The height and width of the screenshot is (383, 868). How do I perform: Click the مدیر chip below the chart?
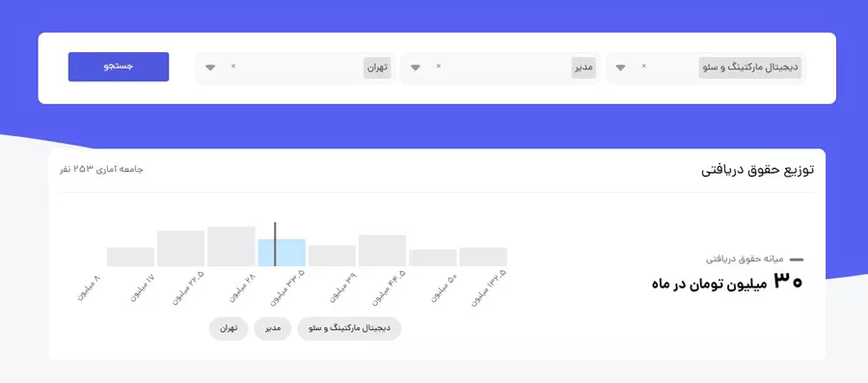(x=272, y=329)
